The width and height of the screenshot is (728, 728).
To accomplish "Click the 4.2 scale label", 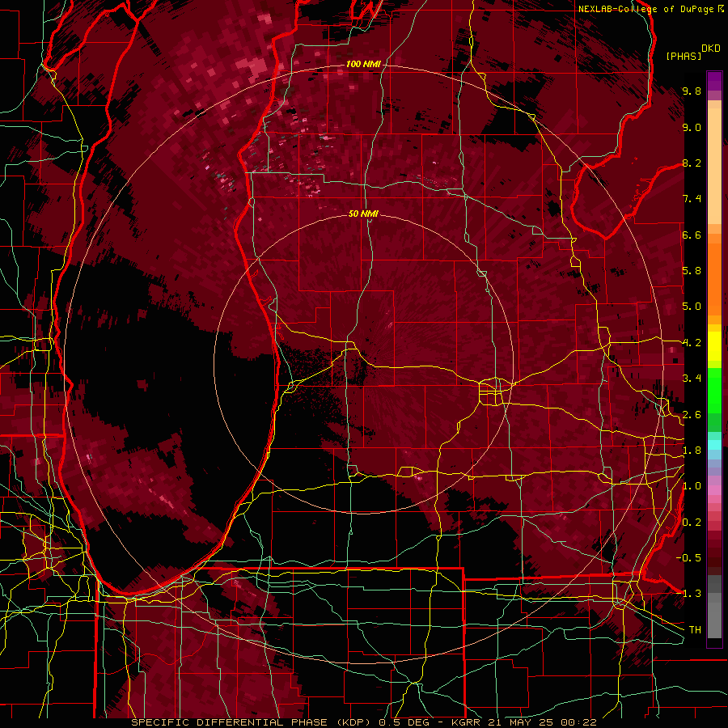I will [692, 343].
